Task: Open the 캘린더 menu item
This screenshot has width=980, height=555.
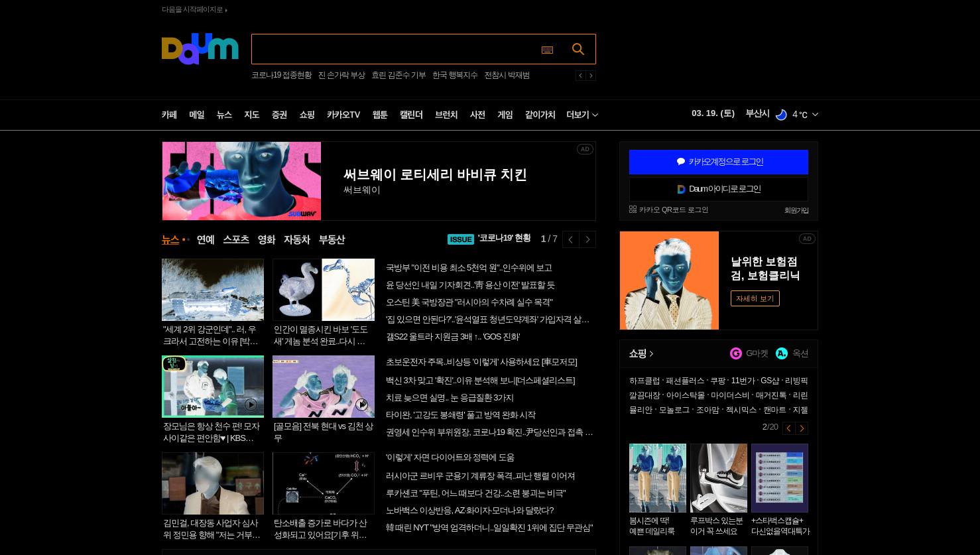Action: [x=411, y=115]
